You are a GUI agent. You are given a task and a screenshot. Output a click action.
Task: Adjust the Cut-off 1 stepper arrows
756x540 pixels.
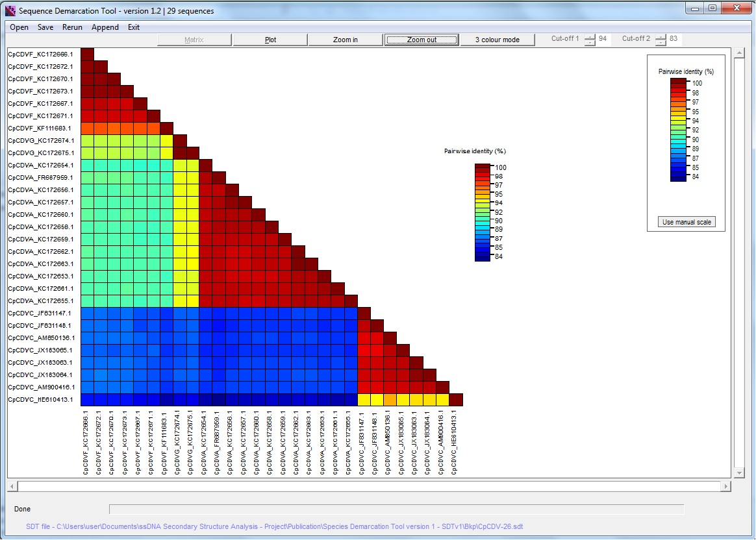(x=589, y=40)
